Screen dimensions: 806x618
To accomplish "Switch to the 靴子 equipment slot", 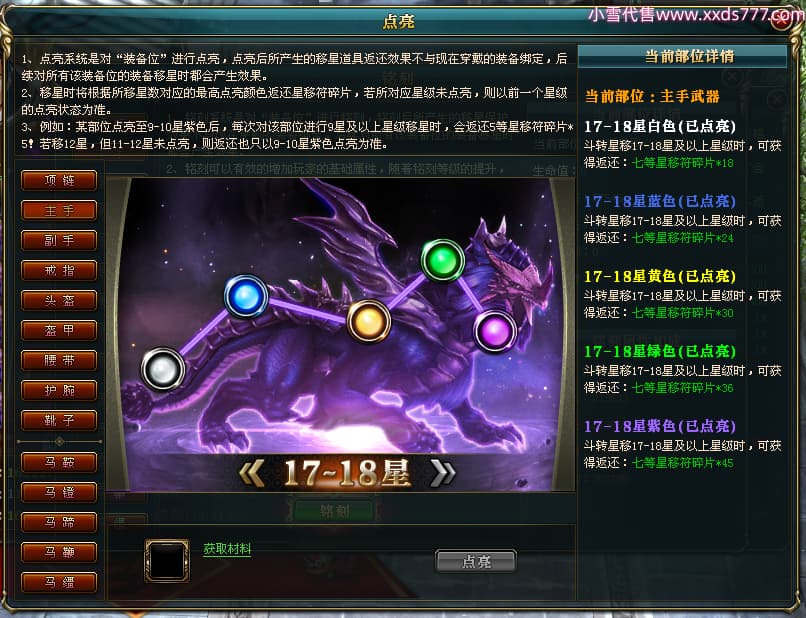I will click(59, 421).
